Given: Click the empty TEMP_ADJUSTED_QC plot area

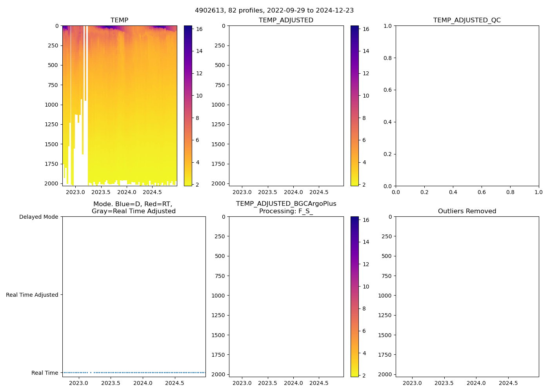Looking at the screenshot, I should point(467,106).
